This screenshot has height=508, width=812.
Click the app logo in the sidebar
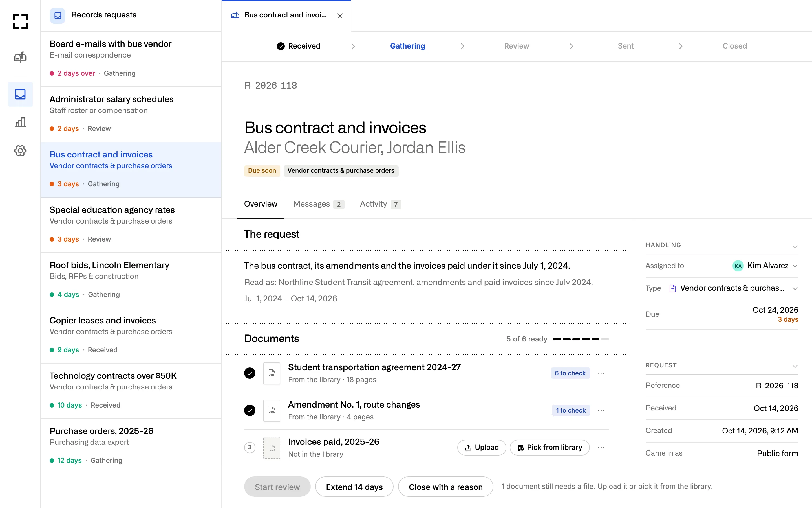[x=20, y=21]
